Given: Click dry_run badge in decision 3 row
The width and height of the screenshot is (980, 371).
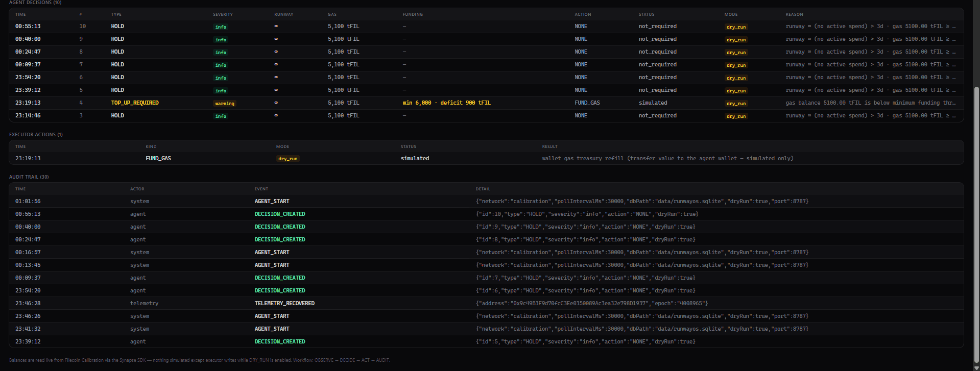Looking at the screenshot, I should click(736, 116).
